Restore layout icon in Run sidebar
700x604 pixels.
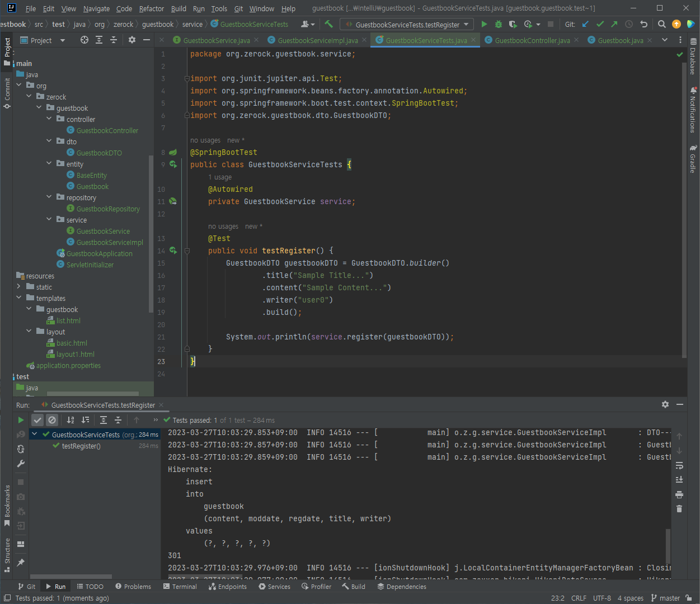(21, 544)
